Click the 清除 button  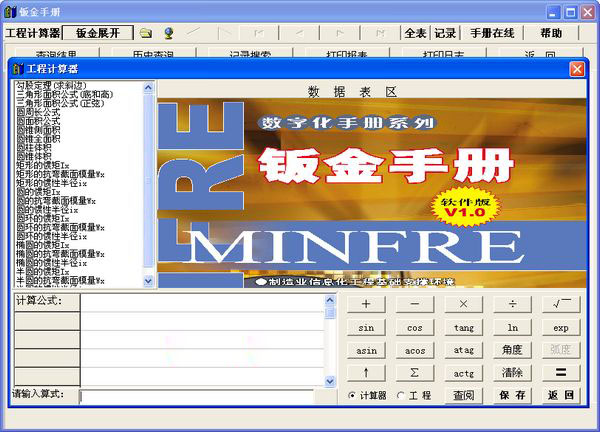pos(512,372)
